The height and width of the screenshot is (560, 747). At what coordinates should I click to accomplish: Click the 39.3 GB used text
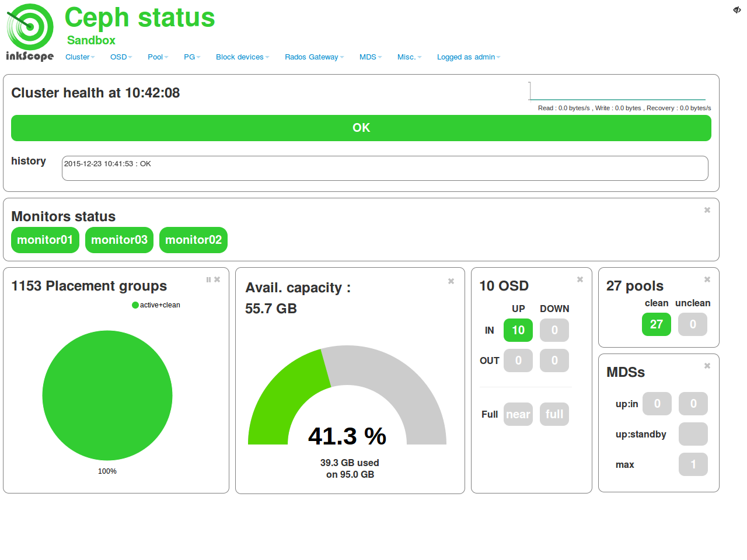click(x=350, y=463)
